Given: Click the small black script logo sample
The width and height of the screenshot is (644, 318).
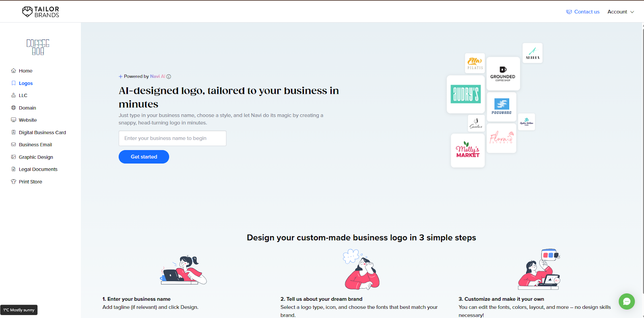Looking at the screenshot, I should [476, 123].
